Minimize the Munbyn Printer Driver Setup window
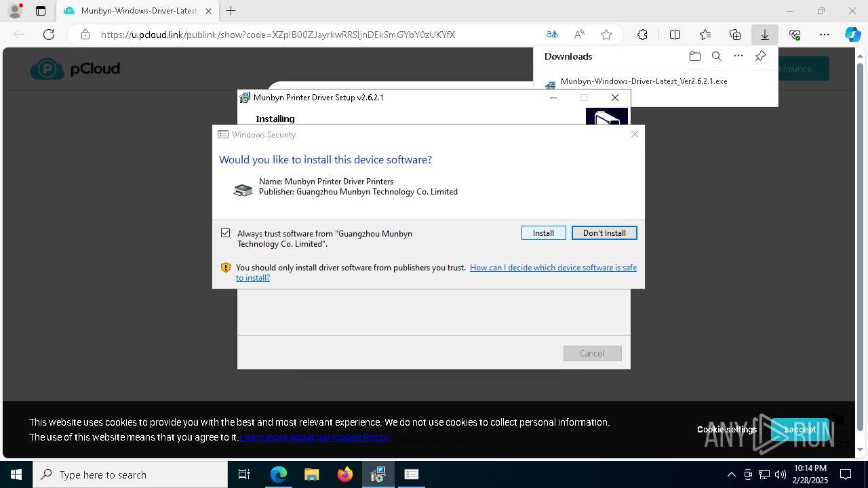Screen dimensions: 868x488 coord(553,98)
